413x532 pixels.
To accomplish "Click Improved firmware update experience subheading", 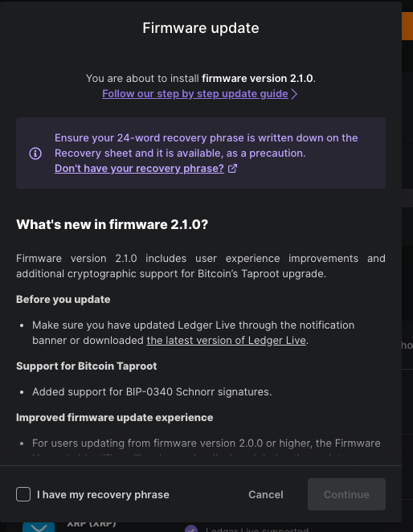I will [115, 417].
